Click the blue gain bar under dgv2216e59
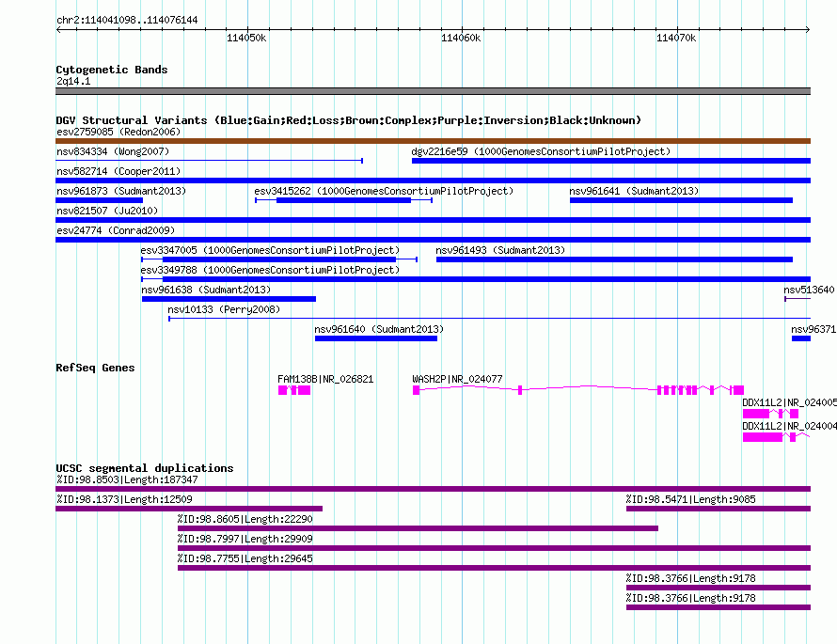Screen dimensions: 837x644 point(611,161)
